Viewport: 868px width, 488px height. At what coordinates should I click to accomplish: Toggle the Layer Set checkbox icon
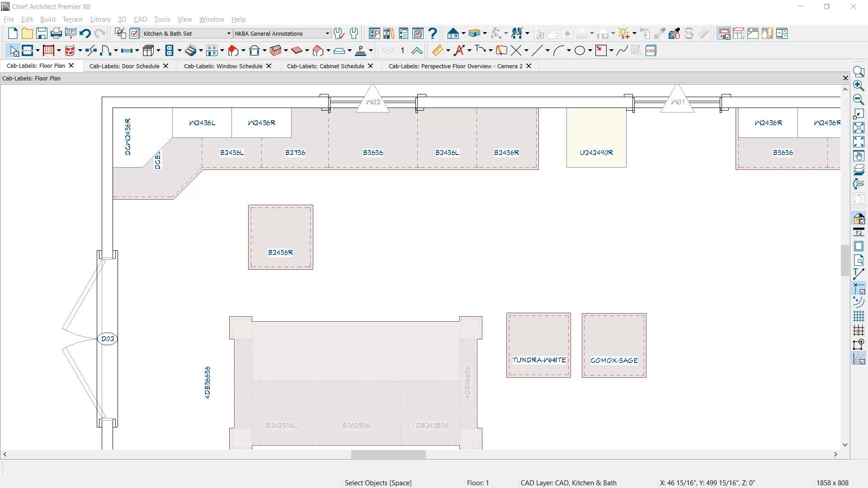tap(135, 33)
